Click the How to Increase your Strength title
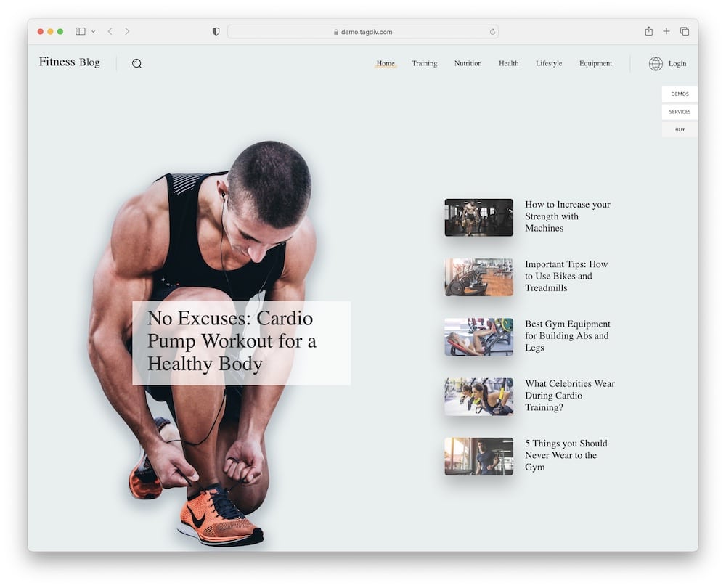This screenshot has width=726, height=588. click(x=568, y=216)
